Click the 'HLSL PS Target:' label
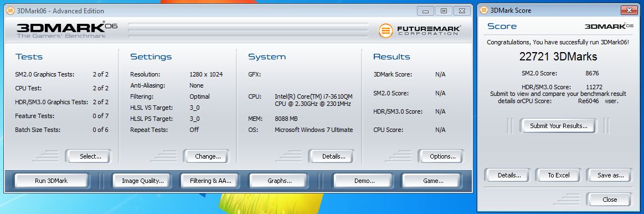This screenshot has height=214, width=644. [152, 119]
